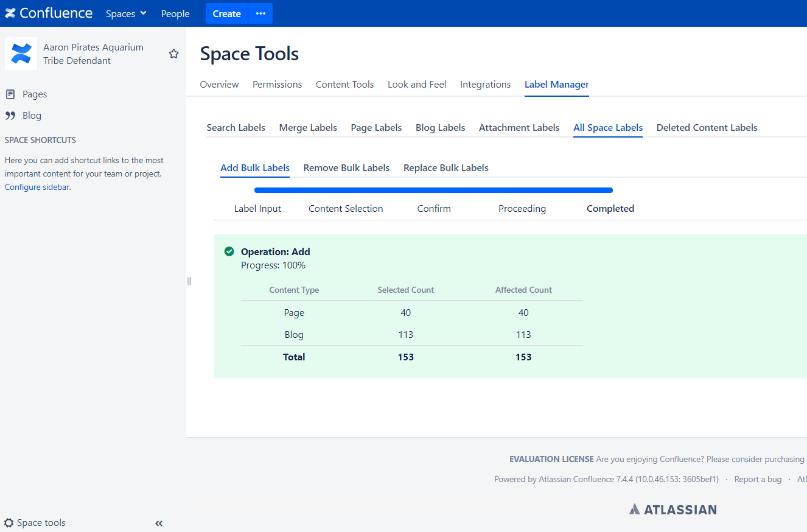This screenshot has height=532, width=807.
Task: Open the Deleted Content Labels sub-tab
Action: point(707,128)
